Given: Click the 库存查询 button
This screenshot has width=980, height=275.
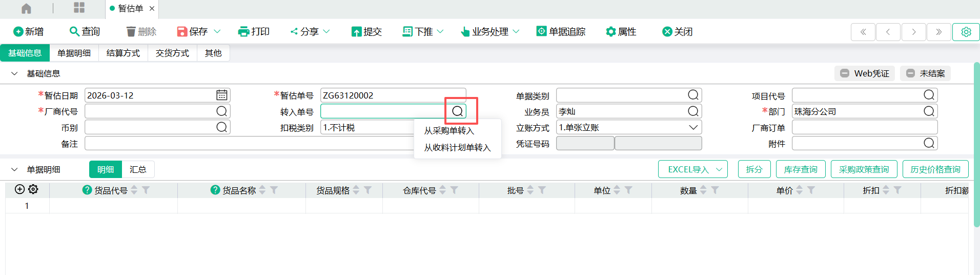Looking at the screenshot, I should tap(801, 169).
